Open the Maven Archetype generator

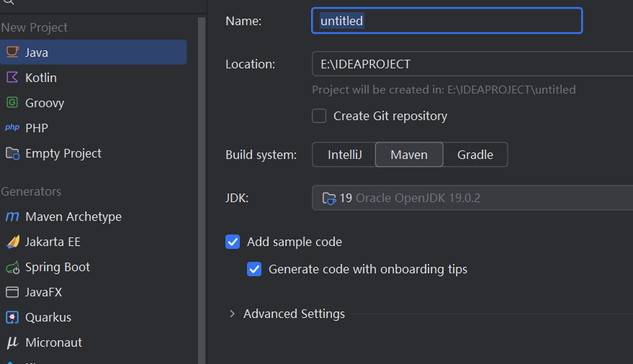[x=93, y=217]
